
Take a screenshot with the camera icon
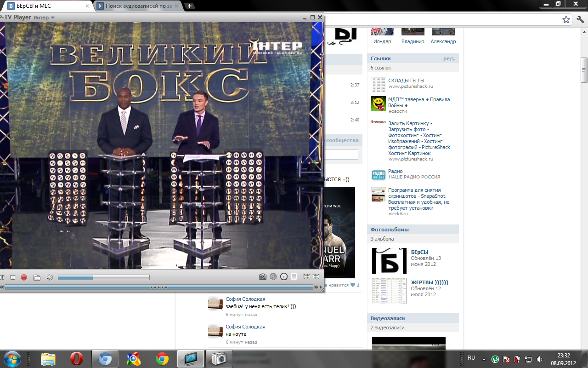point(263,276)
